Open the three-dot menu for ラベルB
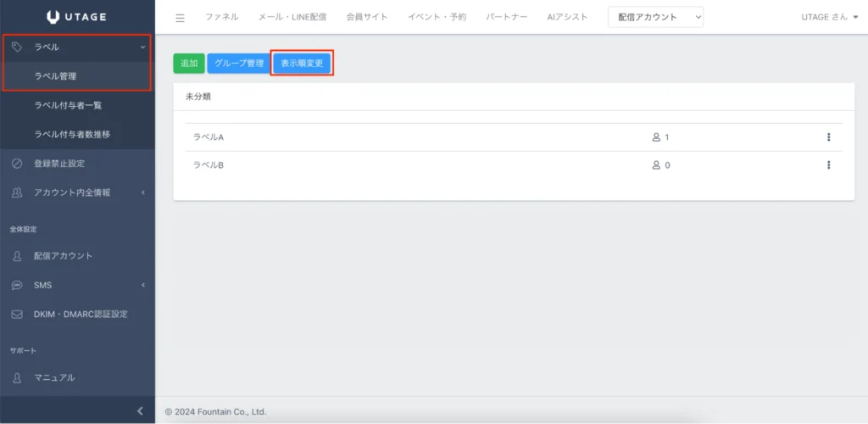This screenshot has height=424, width=868. point(828,165)
